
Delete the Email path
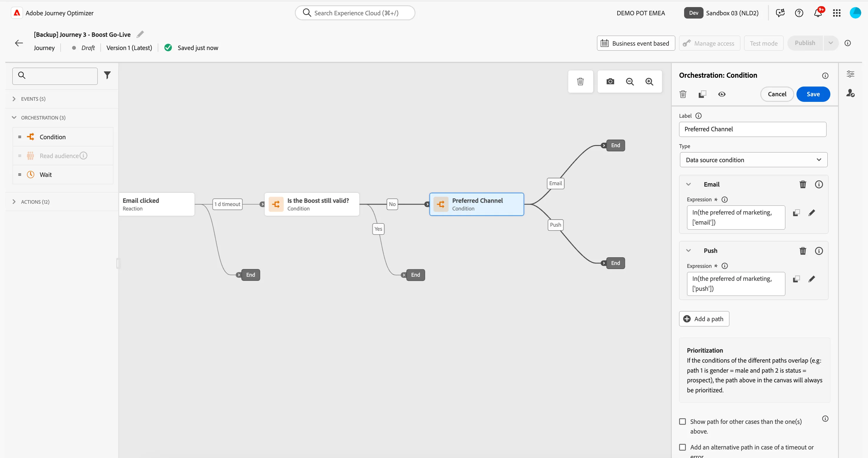803,184
